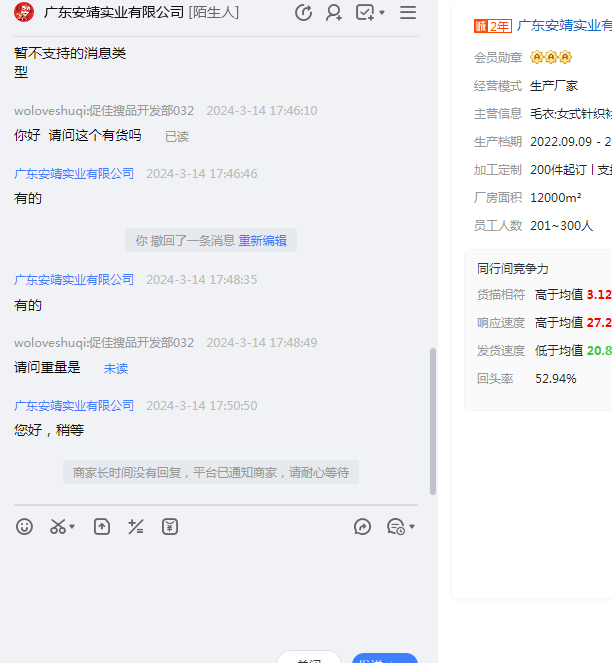Image resolution: width=612 pixels, height=663 pixels.
Task: Click the 重新编辑 link
Action: point(262,240)
